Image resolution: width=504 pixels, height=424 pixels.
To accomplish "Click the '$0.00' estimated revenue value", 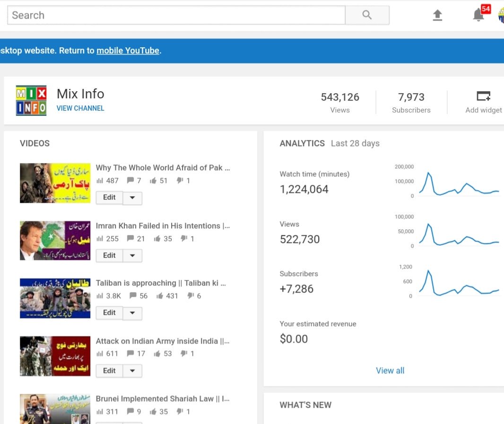I will click(294, 339).
